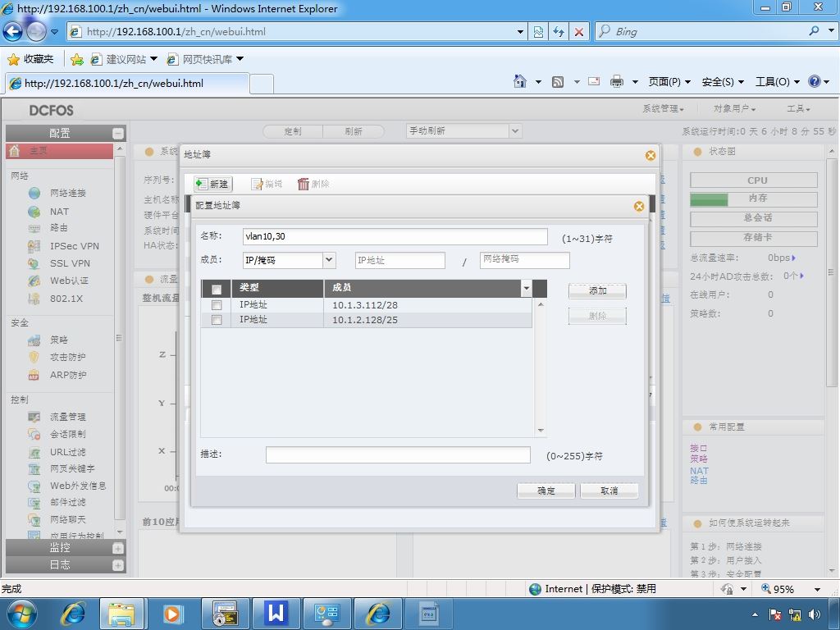The width and height of the screenshot is (840, 630).
Task: Click the 接口 link under 常用配置
Action: 699,448
